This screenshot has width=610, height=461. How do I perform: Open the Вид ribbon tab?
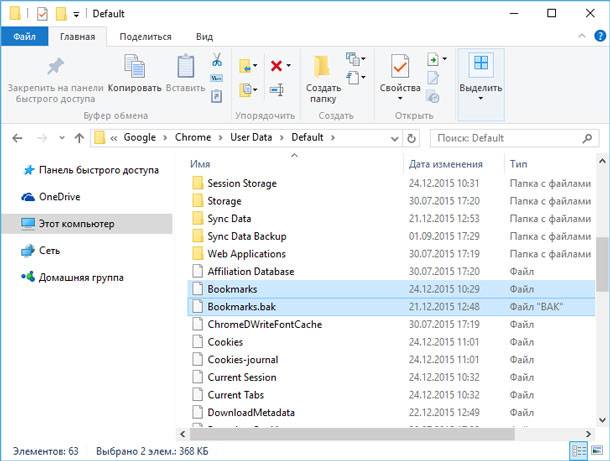204,37
